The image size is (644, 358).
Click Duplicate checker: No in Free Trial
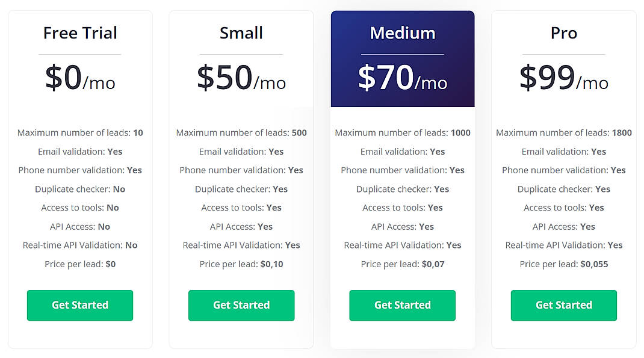(79, 189)
